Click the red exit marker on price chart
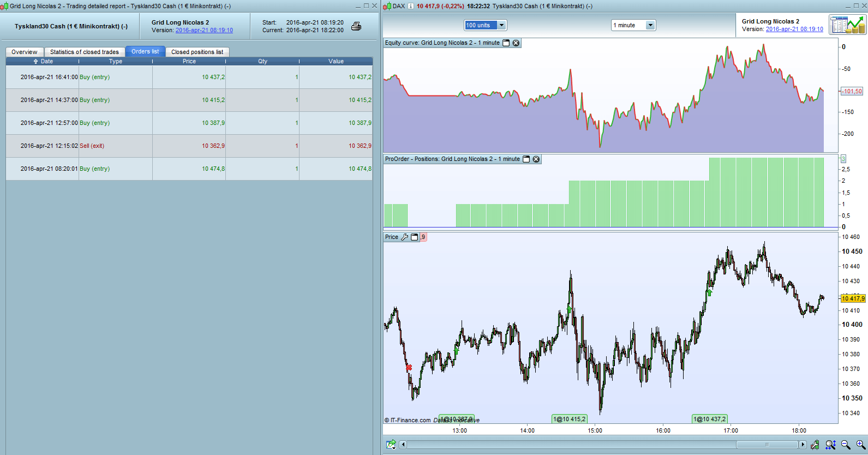 tap(409, 368)
